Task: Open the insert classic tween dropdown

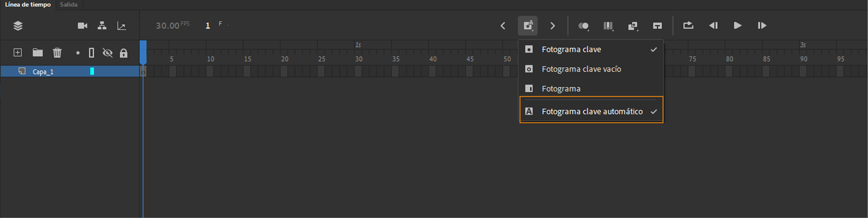Action: [x=633, y=26]
